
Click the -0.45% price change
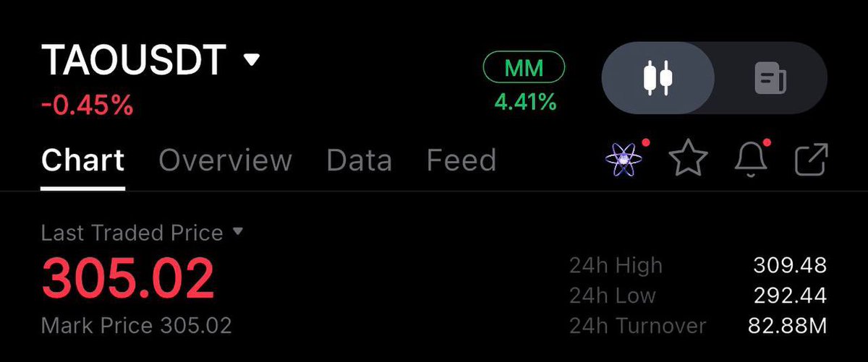pyautogui.click(x=87, y=105)
